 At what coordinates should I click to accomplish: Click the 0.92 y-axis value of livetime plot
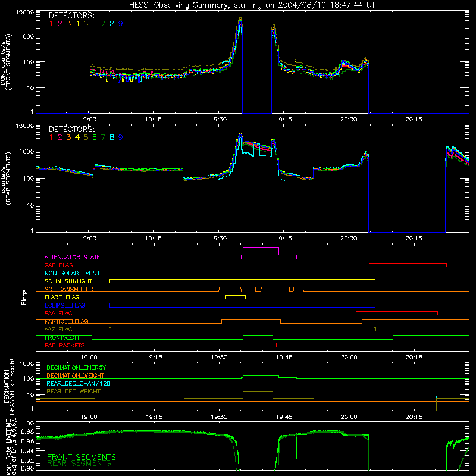[27, 461]
